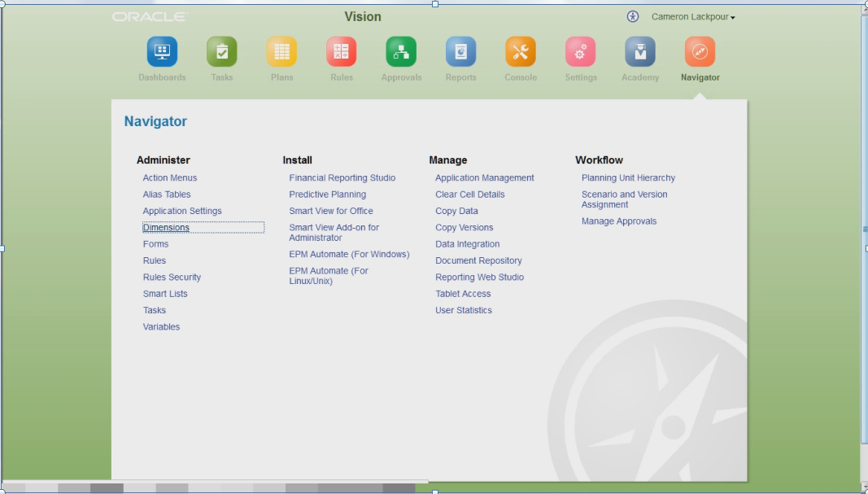Open the Plans grid icon
Viewport: 868px width, 494px height.
coord(281,51)
